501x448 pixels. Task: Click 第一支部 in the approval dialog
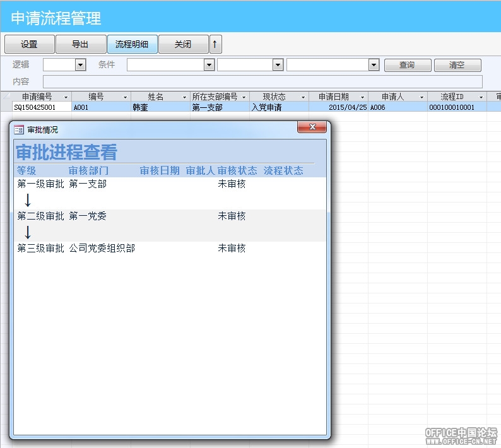88,184
